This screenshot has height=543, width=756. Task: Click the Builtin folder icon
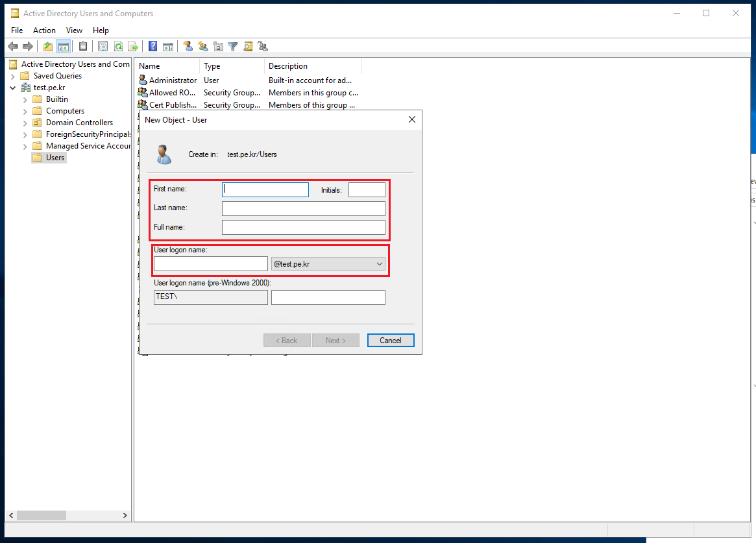tap(37, 99)
